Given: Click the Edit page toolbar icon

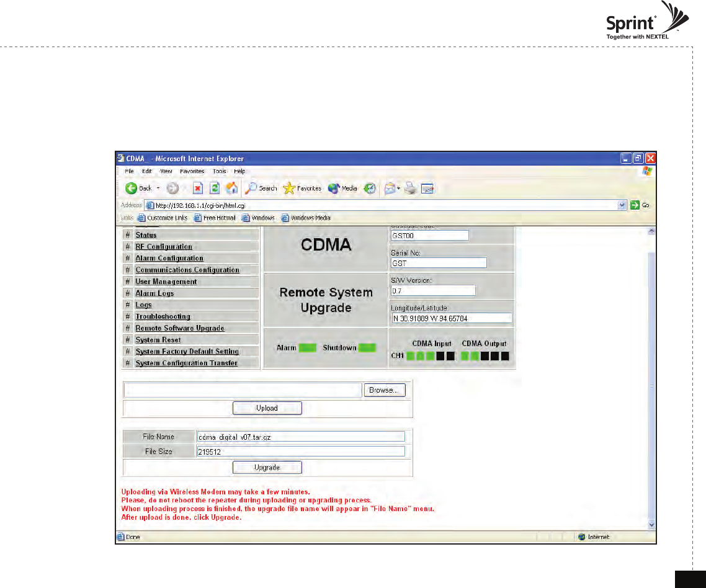Looking at the screenshot, I should click(427, 189).
